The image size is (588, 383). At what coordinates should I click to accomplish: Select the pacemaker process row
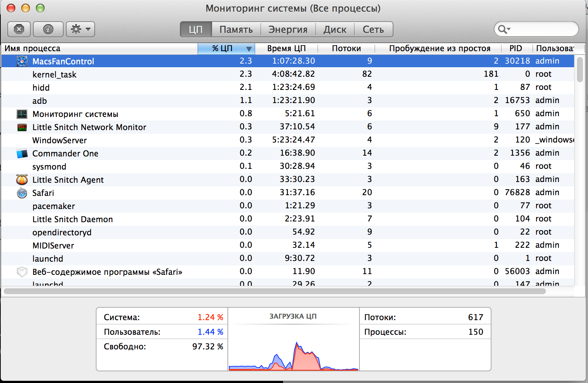point(288,206)
